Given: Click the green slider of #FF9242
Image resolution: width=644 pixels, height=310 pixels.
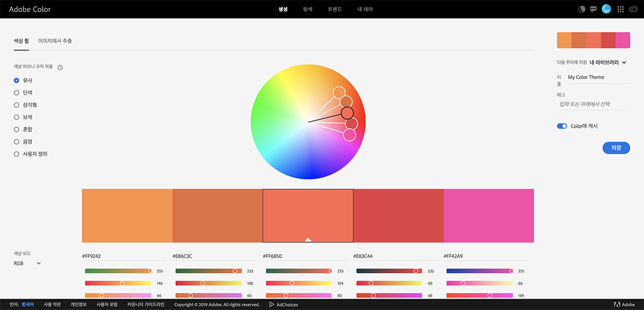Looking at the screenshot, I should [118, 283].
